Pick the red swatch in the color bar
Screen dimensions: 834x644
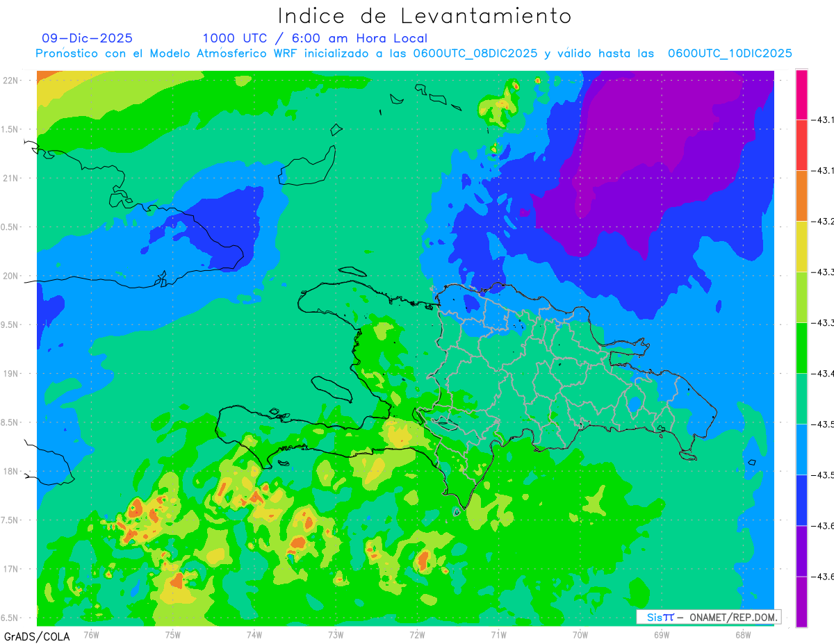(801, 145)
